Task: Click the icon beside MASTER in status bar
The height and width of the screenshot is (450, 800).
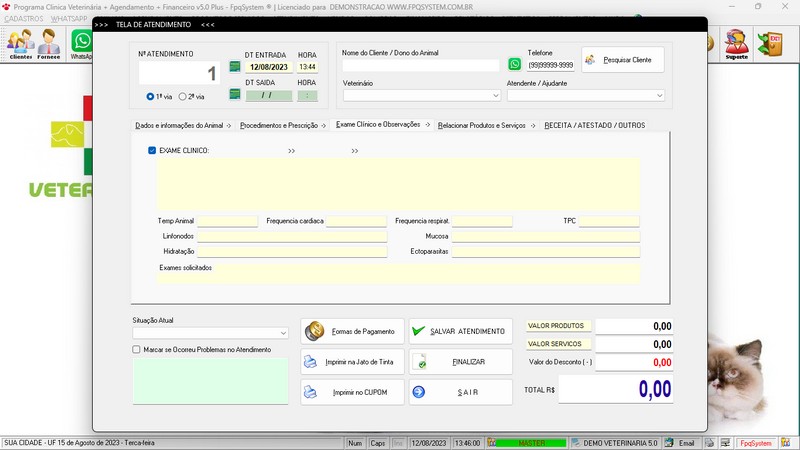Action: coord(491,443)
